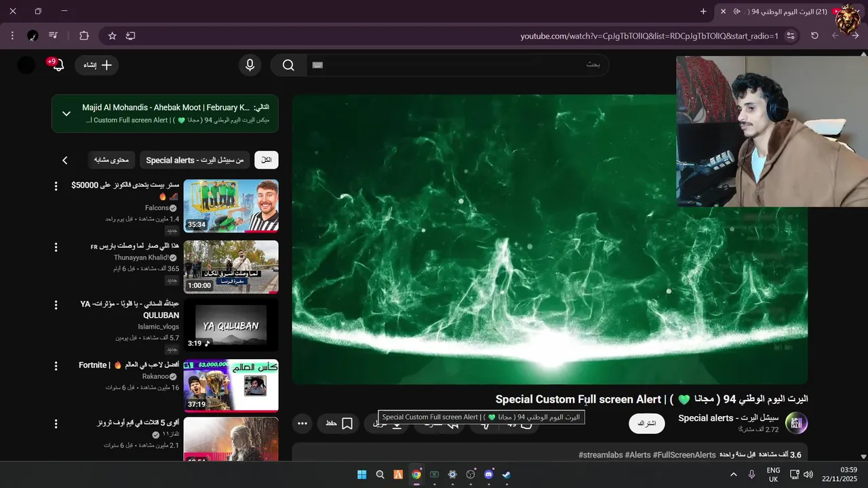This screenshot has height=488, width=868.
Task: Show hidden system tray icons
Action: coord(733,474)
